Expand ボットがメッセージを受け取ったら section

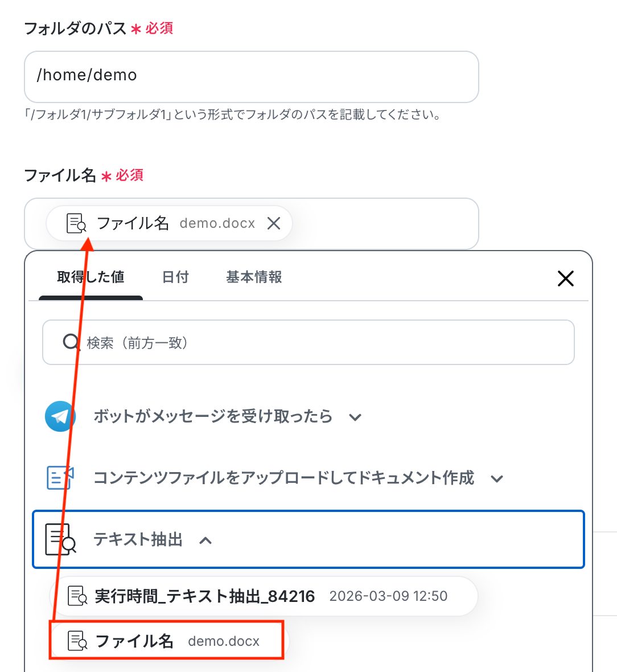point(355,417)
